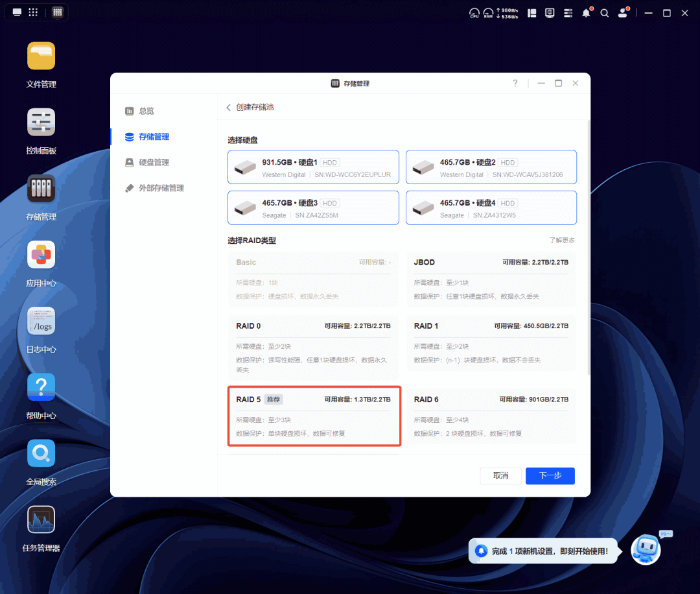This screenshot has width=700, height=594.
Task: Choose the RAID 1 type card
Action: coord(491,343)
